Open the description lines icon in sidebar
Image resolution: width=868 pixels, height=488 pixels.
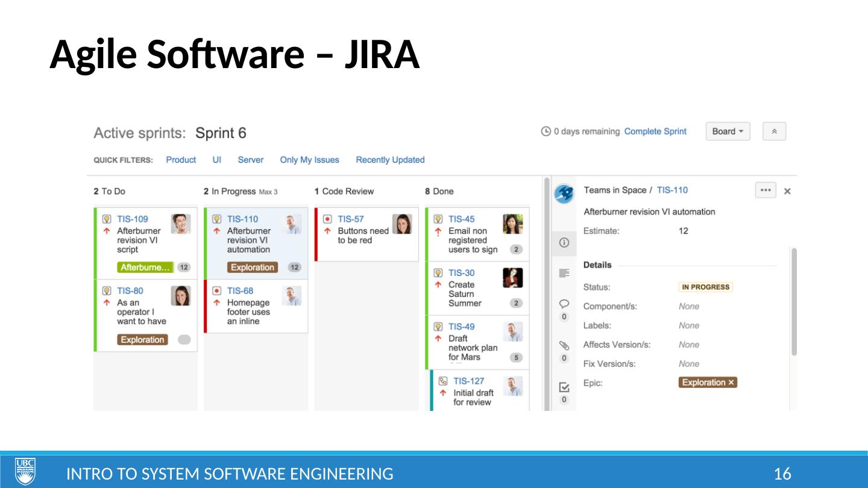[564, 274]
